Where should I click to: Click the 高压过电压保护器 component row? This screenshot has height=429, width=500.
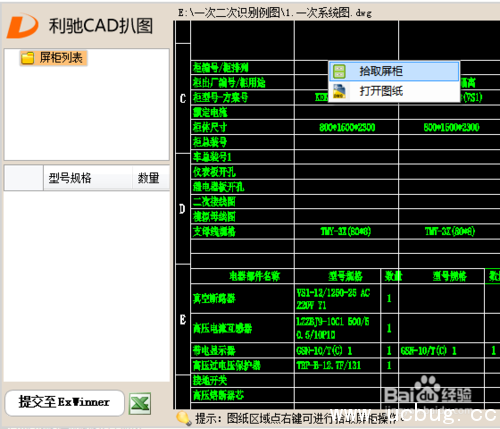(227, 365)
